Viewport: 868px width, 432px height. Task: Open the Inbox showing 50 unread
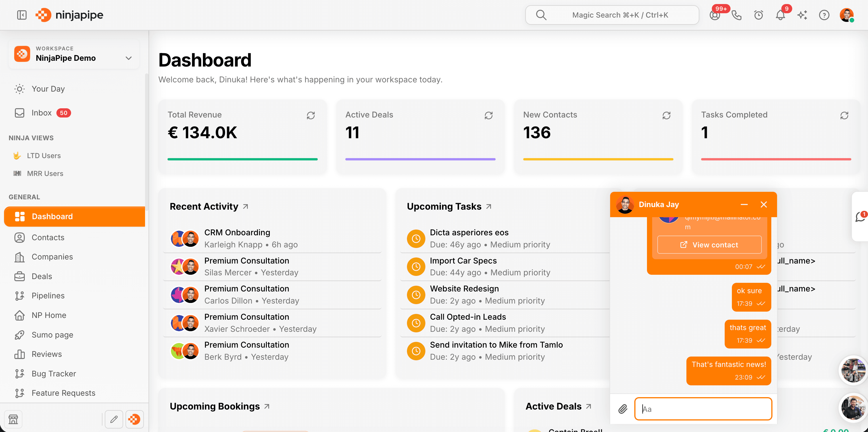(41, 113)
